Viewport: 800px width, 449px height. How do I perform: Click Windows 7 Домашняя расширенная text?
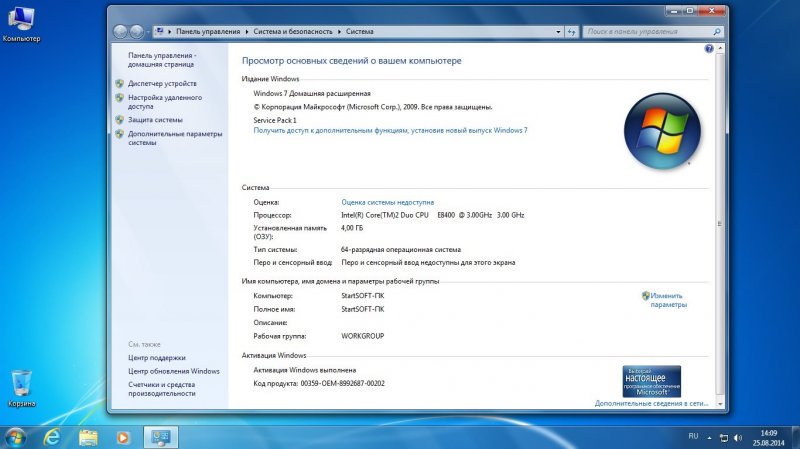point(312,93)
